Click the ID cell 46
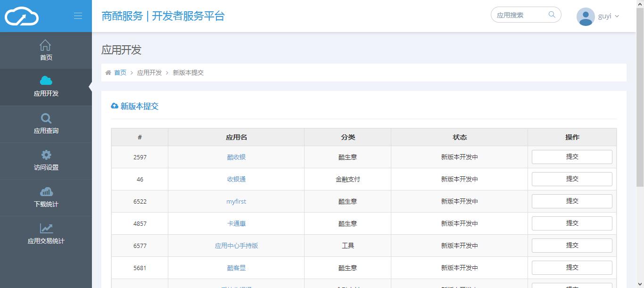This screenshot has height=288, width=644. click(x=140, y=179)
